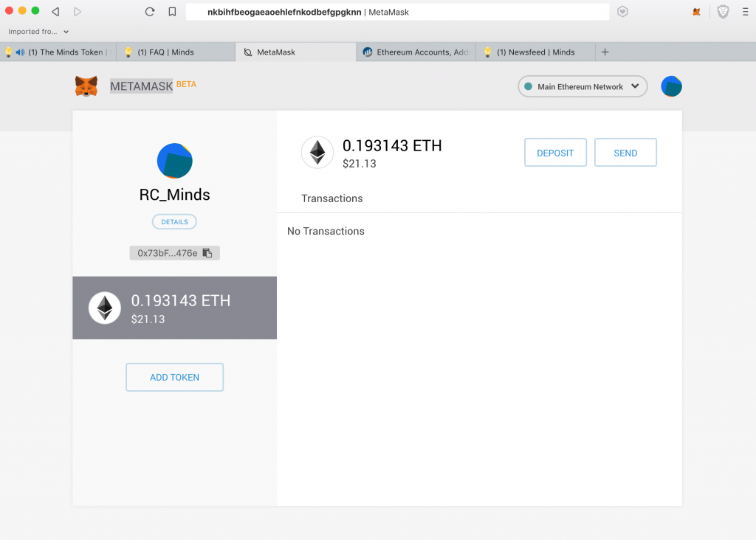Click the main 0.193143 ETH balance text

[392, 145]
